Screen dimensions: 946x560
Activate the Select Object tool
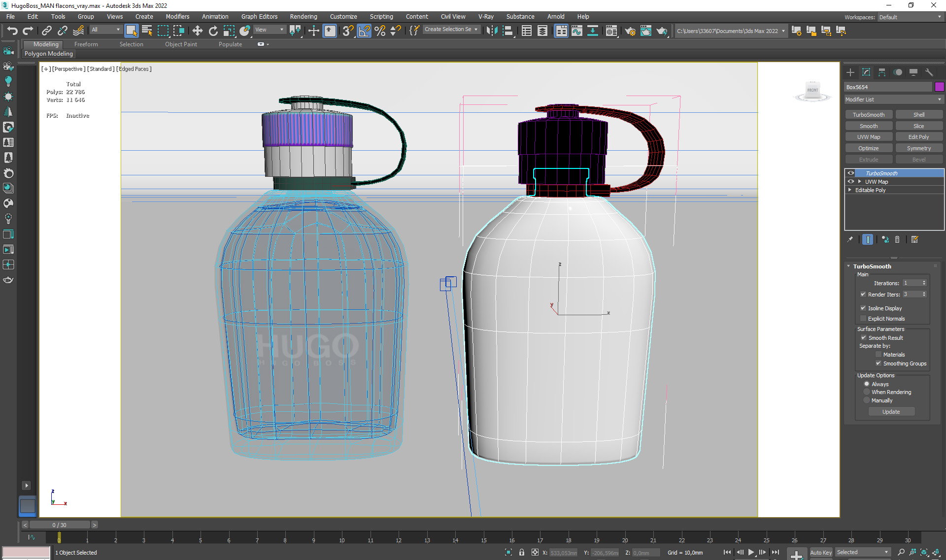click(131, 31)
